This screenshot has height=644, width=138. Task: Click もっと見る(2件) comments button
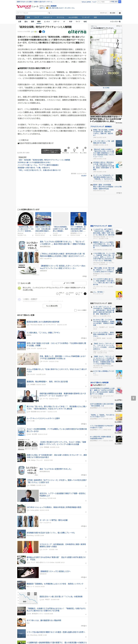click(52, 306)
